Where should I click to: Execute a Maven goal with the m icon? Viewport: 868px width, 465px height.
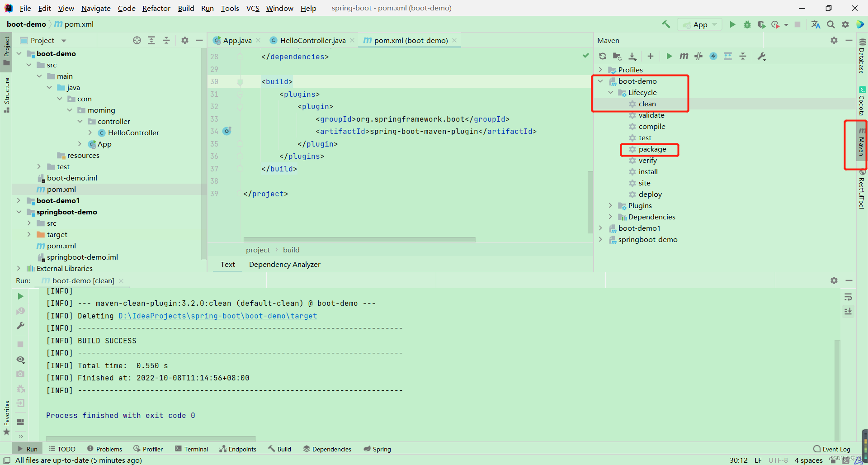click(x=684, y=56)
